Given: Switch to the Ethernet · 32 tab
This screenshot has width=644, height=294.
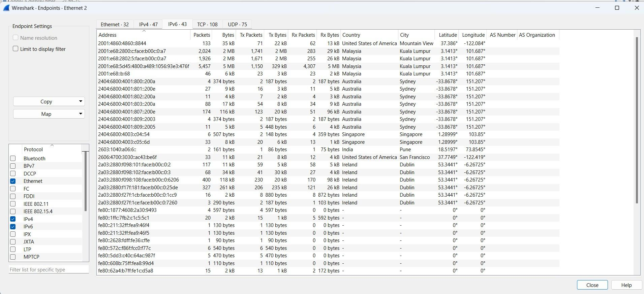Looking at the screenshot, I should point(115,25).
